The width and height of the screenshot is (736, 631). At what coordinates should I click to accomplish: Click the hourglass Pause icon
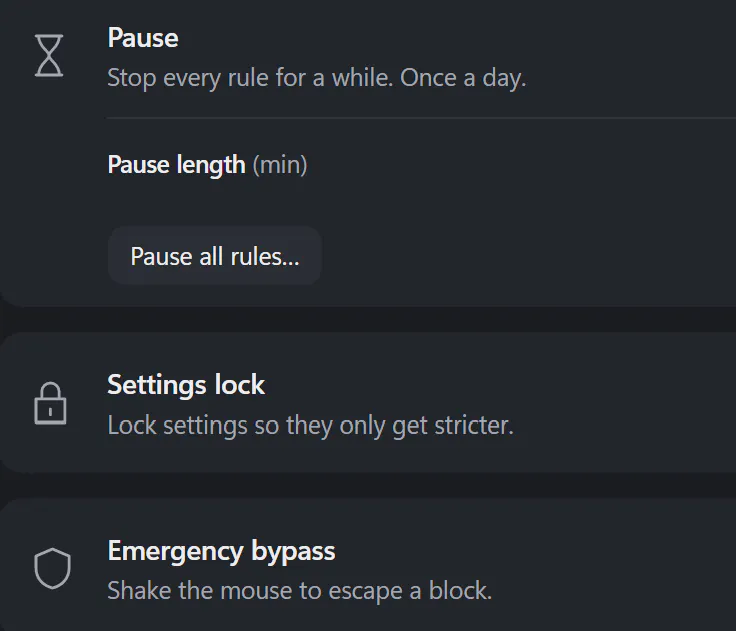coord(49,55)
